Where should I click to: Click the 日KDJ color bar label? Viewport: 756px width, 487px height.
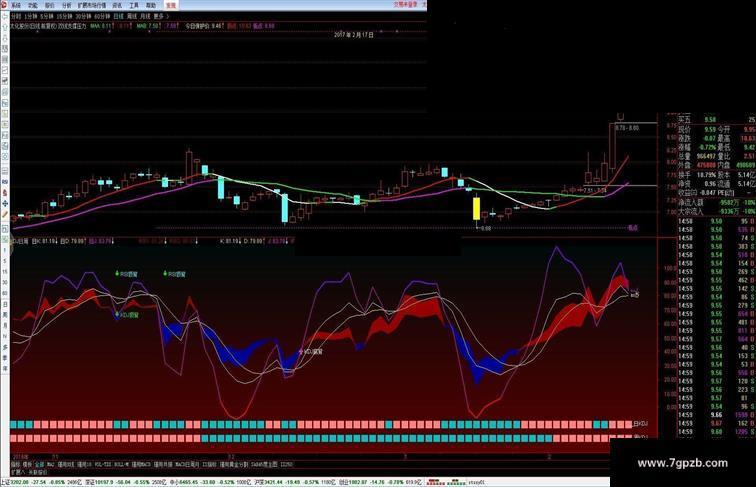tap(641, 424)
